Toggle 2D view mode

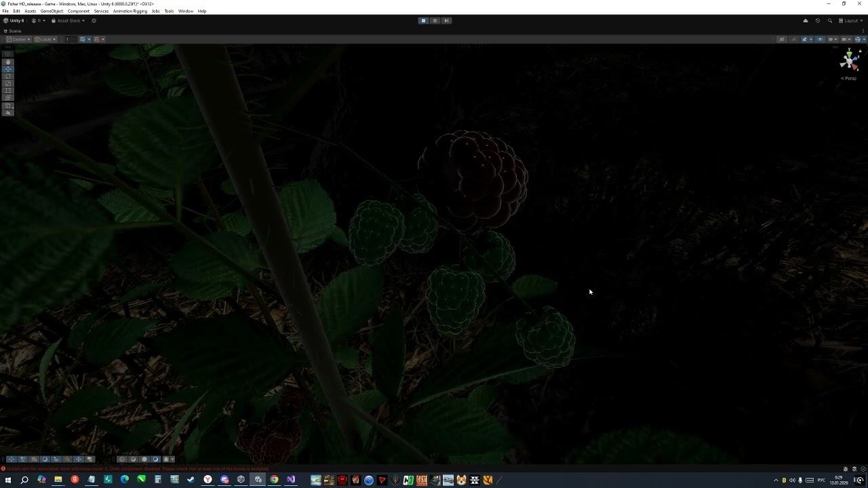pos(782,39)
